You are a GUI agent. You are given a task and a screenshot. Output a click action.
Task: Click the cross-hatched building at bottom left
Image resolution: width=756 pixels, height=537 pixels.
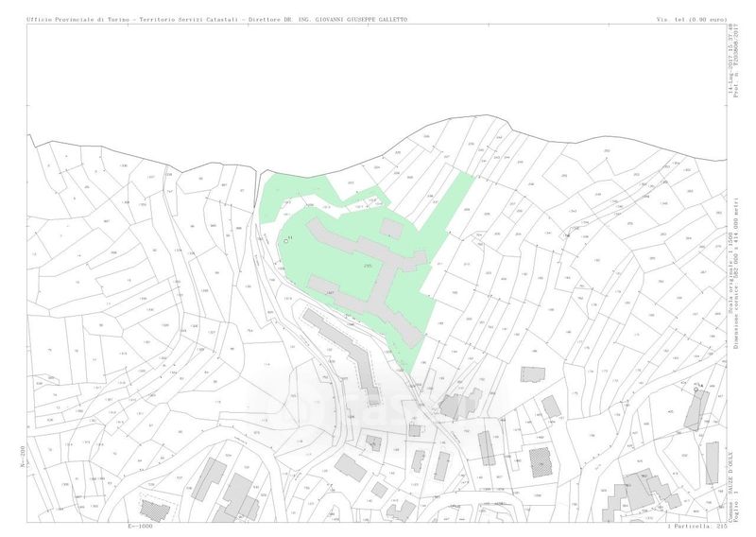pyautogui.click(x=156, y=510)
